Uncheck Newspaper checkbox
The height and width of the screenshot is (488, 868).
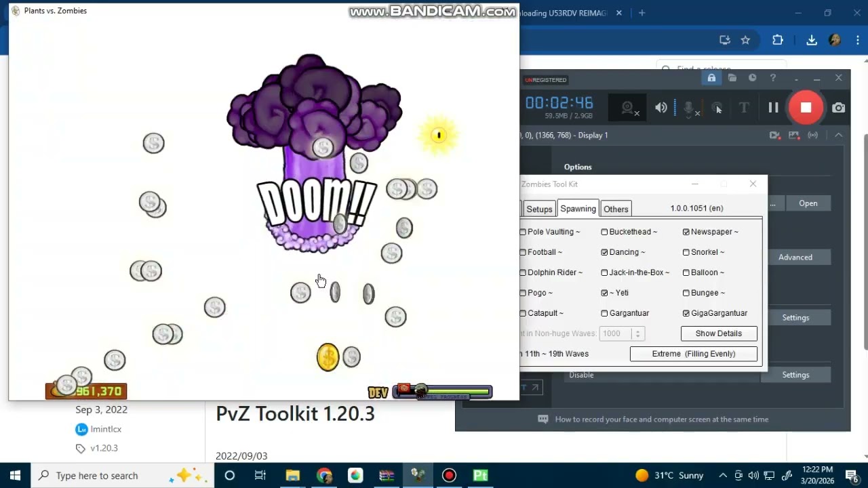686,232
